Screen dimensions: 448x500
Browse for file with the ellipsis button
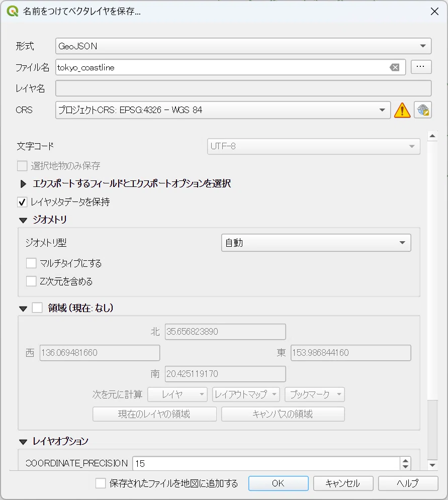421,67
